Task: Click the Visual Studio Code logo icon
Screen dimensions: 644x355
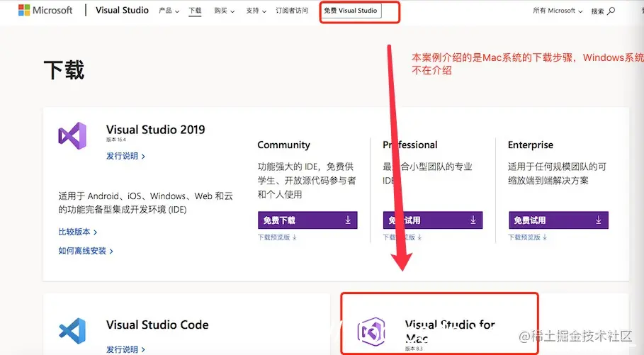Action: coord(72,331)
